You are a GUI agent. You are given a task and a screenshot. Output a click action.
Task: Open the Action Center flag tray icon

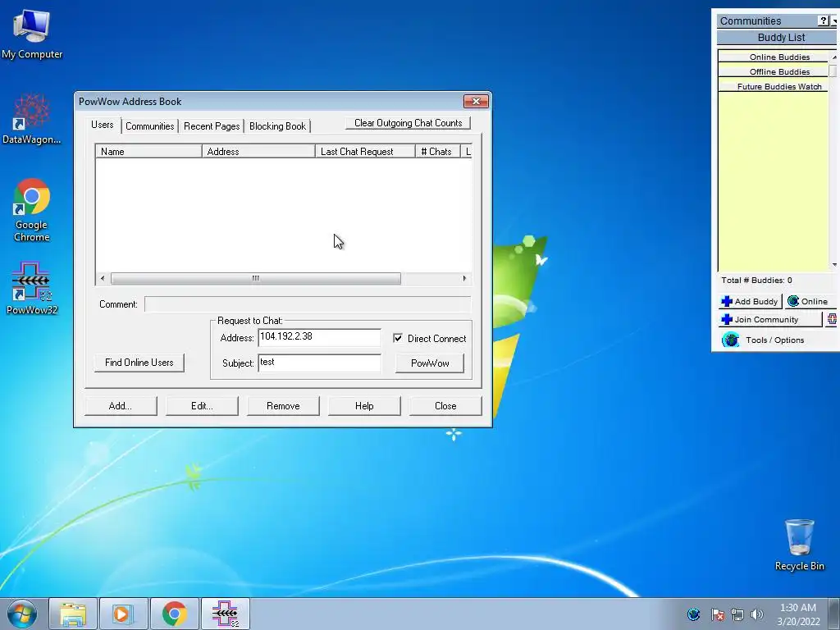(x=717, y=614)
